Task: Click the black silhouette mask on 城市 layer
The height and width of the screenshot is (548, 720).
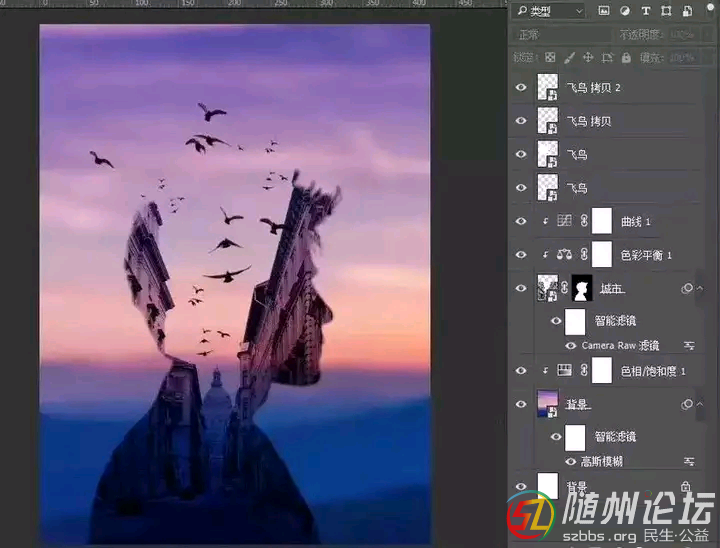Action: coord(582,288)
